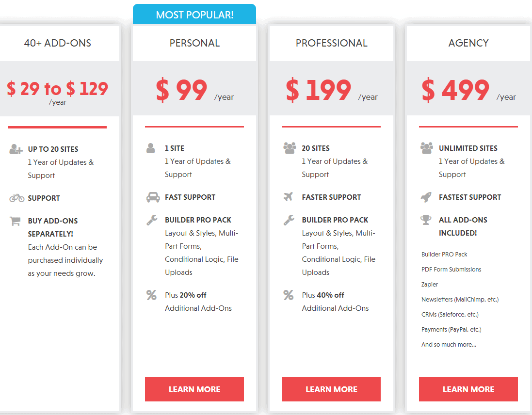Click the rocket icon beside Fastest Support
Viewport: 532px width, 415px height.
426,197
